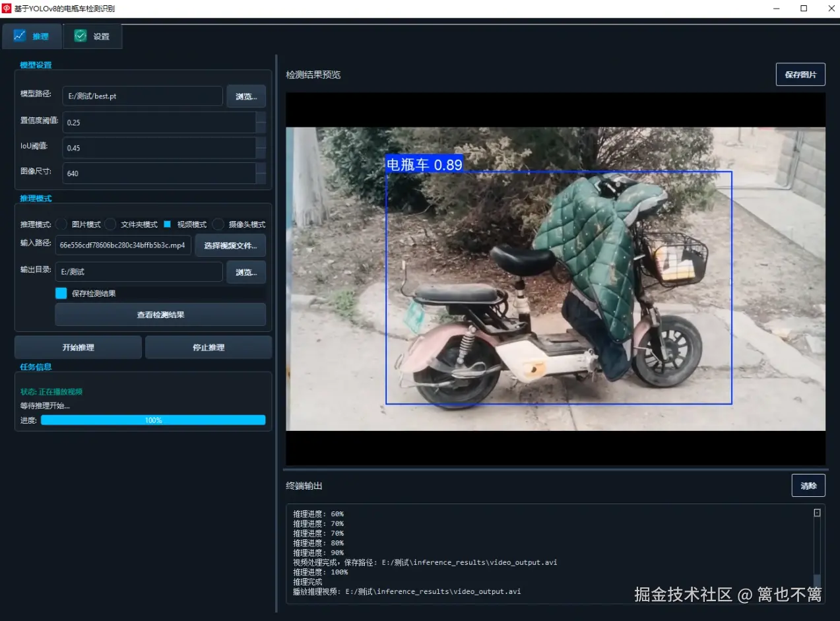Click the 选择视频文件 button

click(x=230, y=245)
